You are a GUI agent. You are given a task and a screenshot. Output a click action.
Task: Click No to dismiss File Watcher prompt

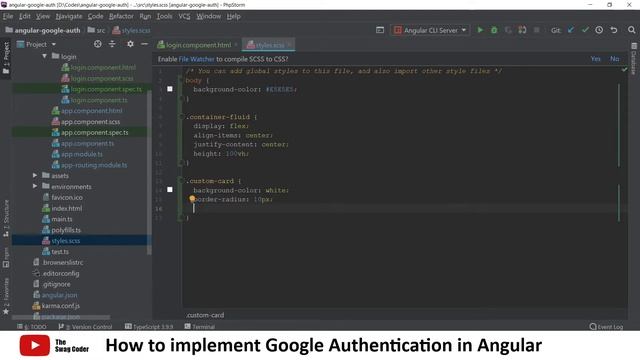pyautogui.click(x=614, y=59)
